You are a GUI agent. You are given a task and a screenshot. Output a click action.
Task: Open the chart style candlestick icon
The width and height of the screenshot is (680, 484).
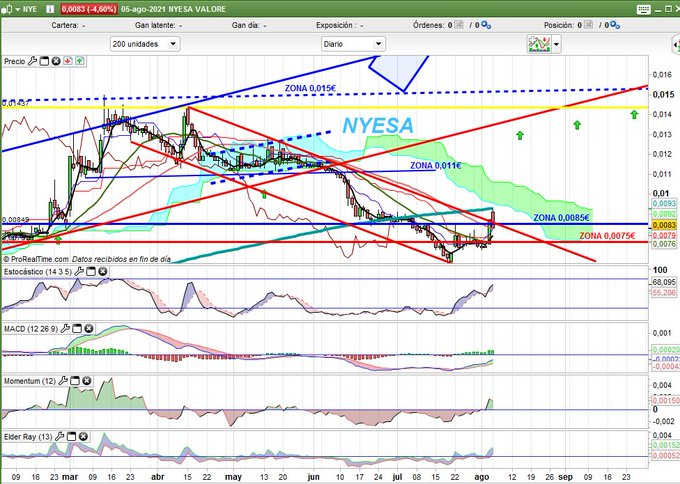pyautogui.click(x=7, y=9)
